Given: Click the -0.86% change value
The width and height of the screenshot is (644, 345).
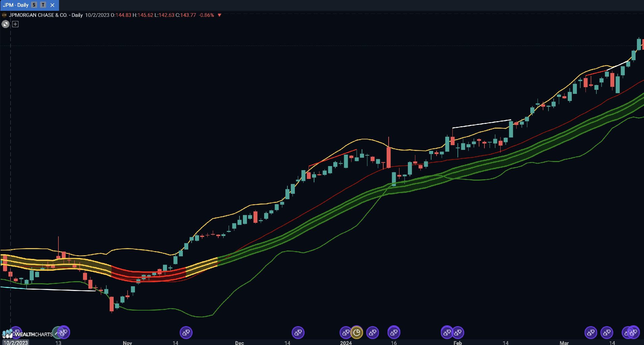Looking at the screenshot, I should pos(206,15).
